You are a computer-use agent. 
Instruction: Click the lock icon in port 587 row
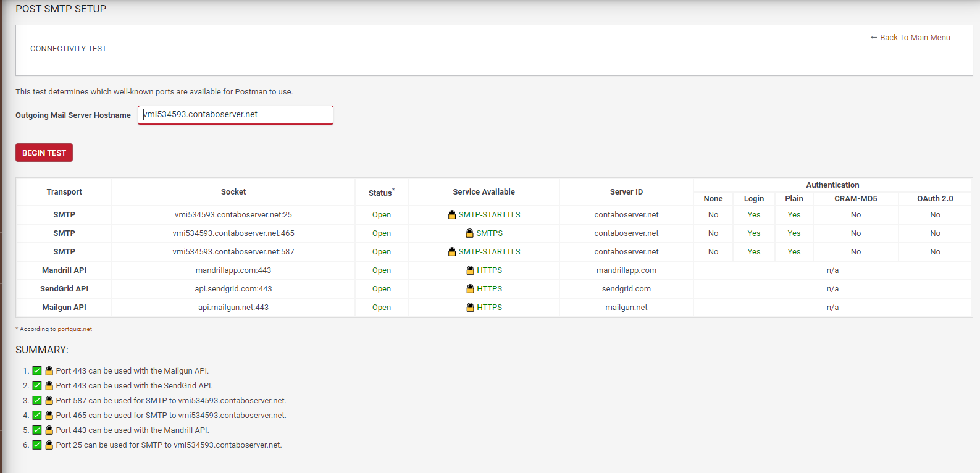(x=452, y=252)
